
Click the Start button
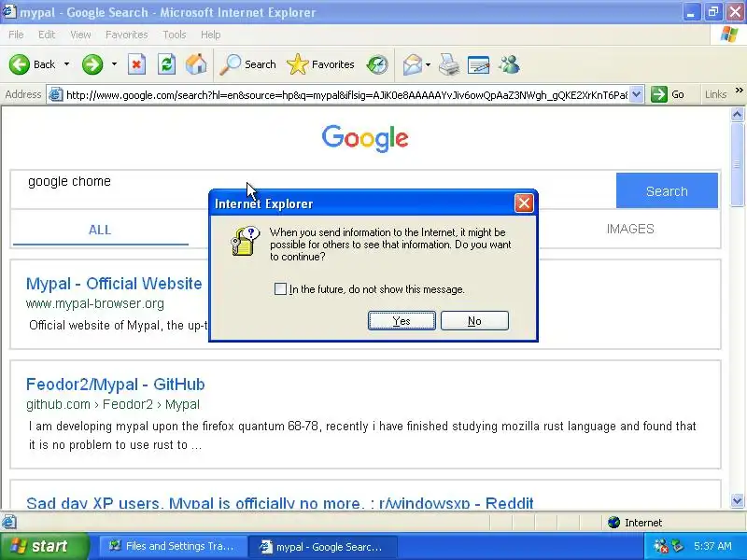44,546
